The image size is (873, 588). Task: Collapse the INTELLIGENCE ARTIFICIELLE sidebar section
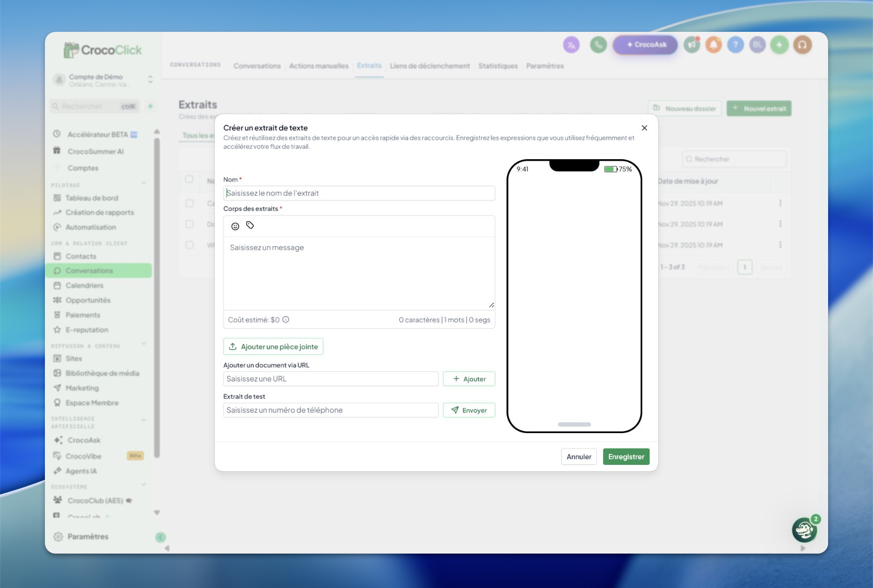[144, 421]
